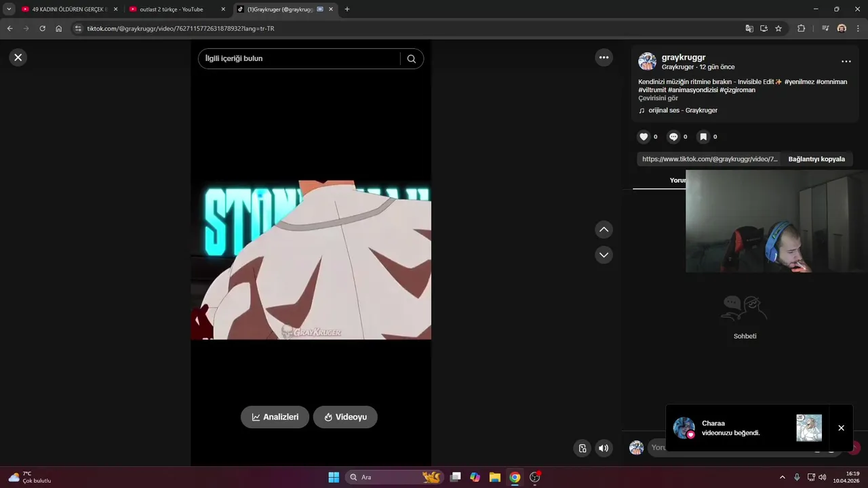Dismiss the Charaa like notification
This screenshot has width=868, height=488.
click(841, 428)
